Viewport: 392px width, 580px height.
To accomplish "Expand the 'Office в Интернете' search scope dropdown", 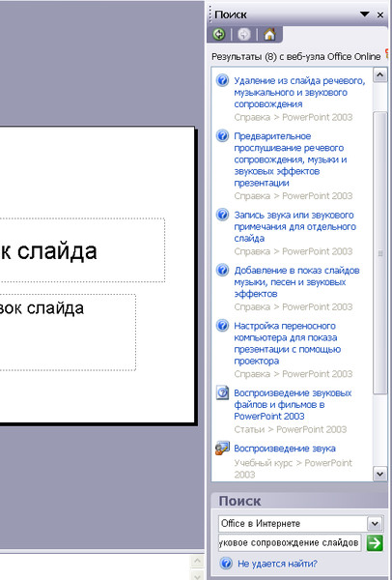I will point(375,524).
